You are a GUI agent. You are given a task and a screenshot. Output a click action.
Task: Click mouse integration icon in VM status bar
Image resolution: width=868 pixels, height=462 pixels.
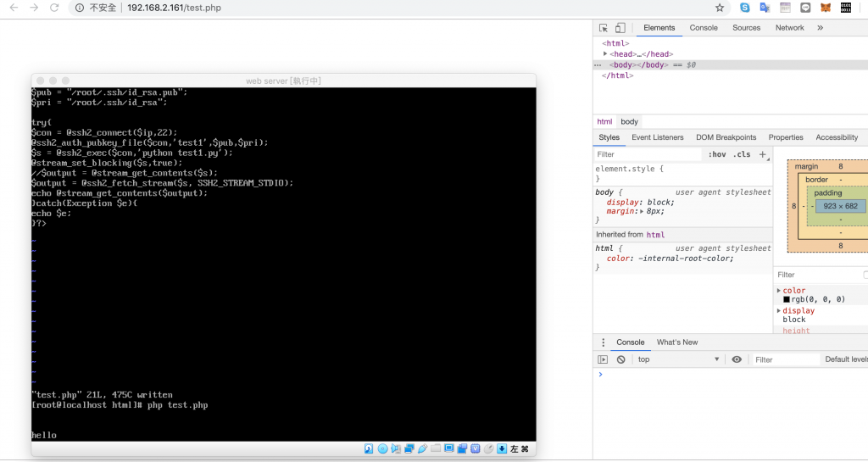coord(488,448)
